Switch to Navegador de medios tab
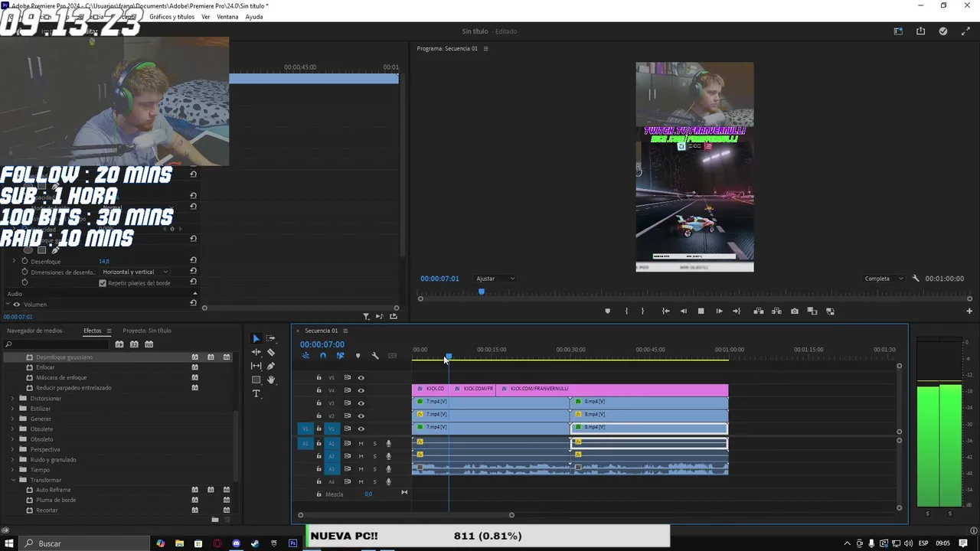The image size is (980, 551). pos(34,331)
